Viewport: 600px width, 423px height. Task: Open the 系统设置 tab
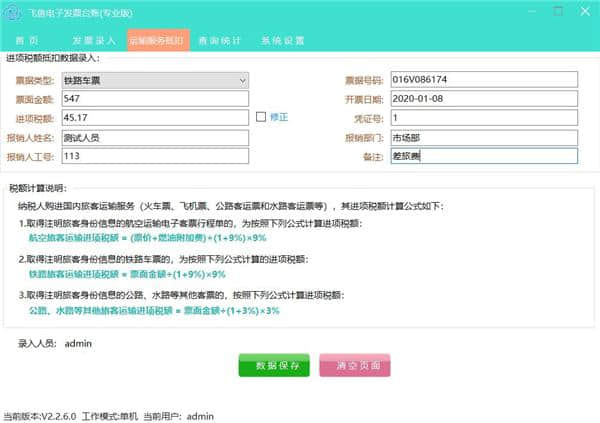coord(283,41)
